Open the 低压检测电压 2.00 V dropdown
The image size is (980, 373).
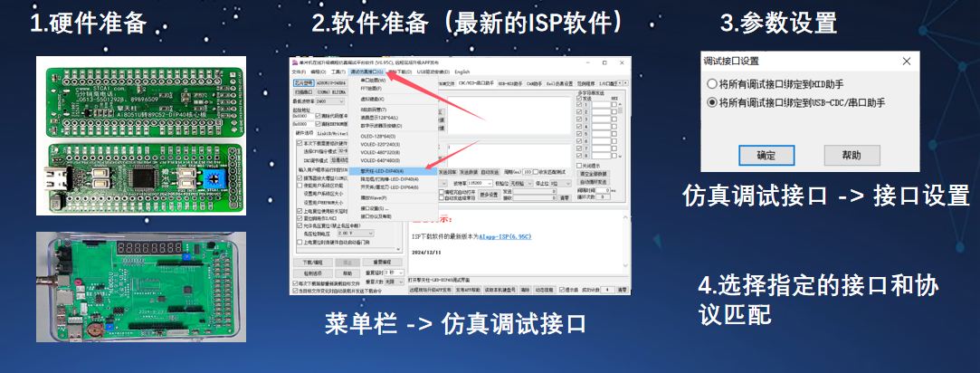[355, 233]
